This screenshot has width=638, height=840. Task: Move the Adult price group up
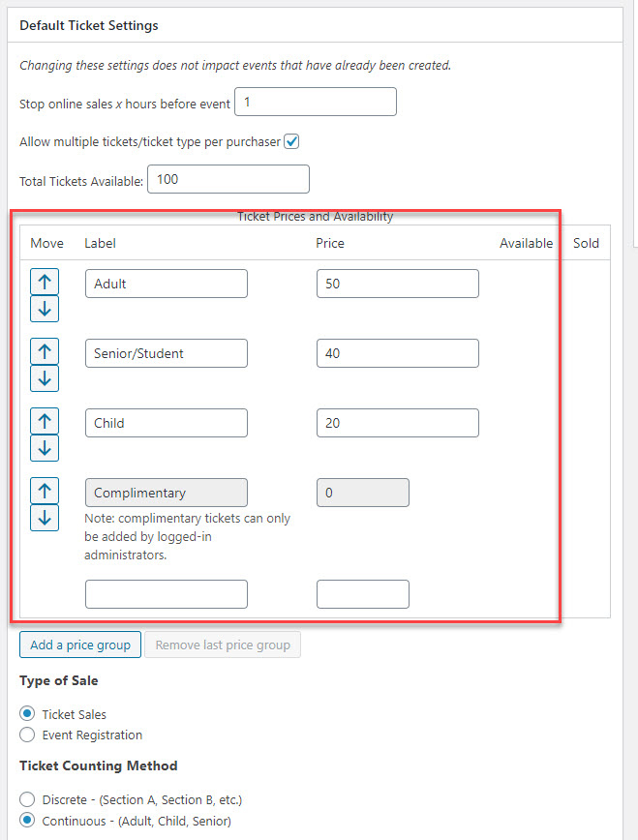(x=45, y=282)
